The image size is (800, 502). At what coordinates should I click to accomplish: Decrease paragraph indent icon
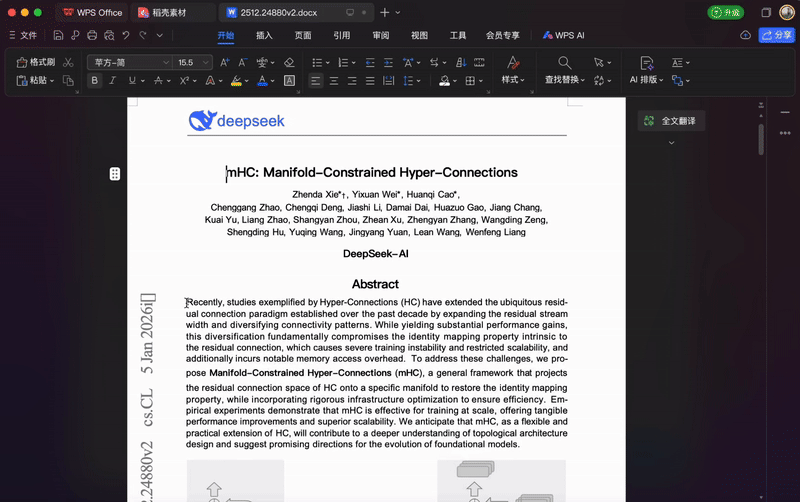pyautogui.click(x=370, y=62)
